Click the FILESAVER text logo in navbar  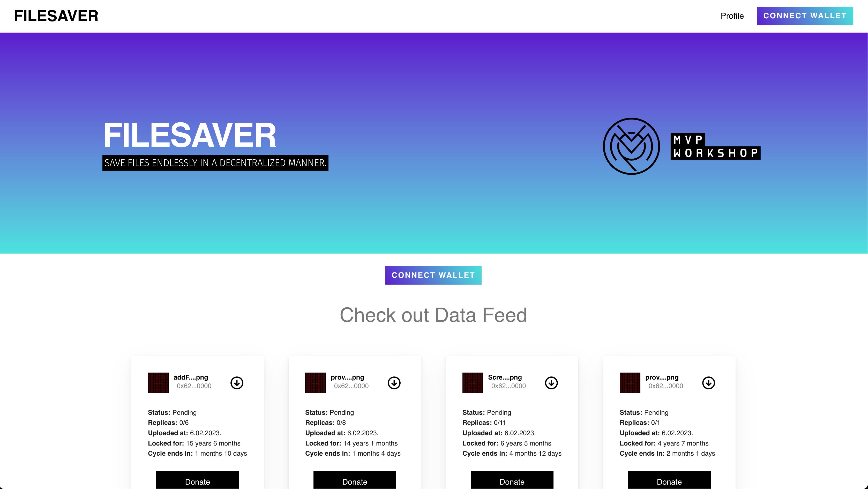click(57, 16)
